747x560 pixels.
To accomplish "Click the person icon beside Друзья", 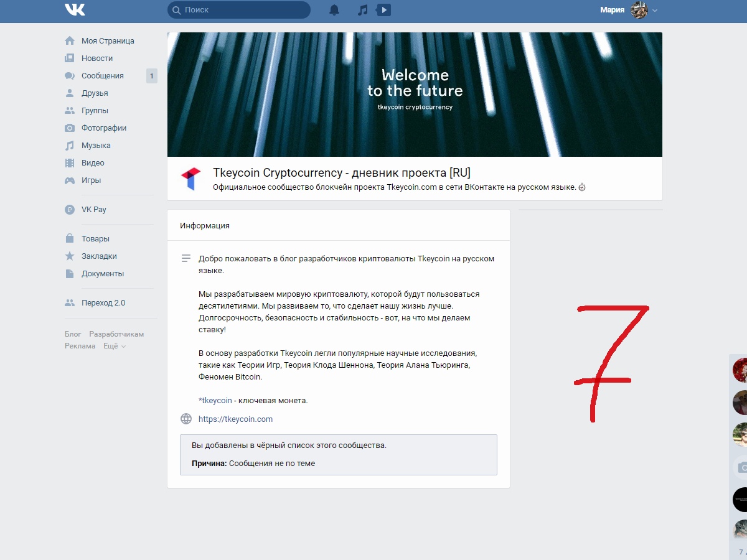I will tap(70, 93).
